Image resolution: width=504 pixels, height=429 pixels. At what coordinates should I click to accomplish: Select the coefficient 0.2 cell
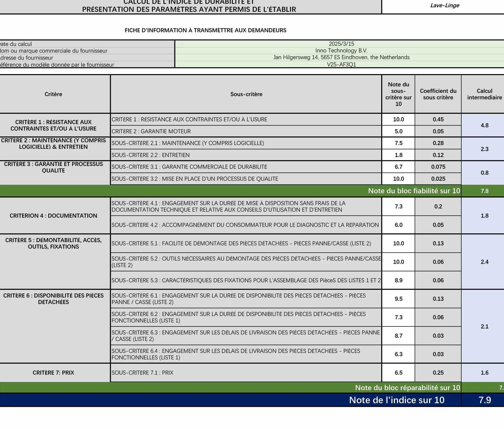(x=438, y=207)
